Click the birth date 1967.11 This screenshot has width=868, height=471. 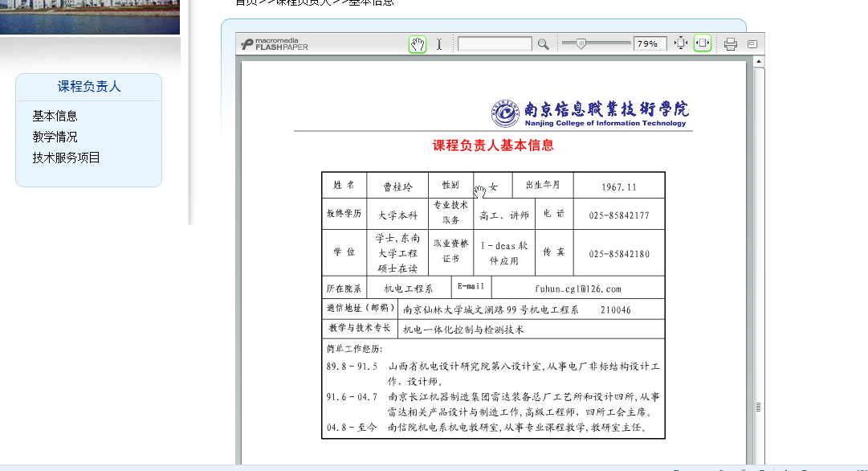pos(619,187)
